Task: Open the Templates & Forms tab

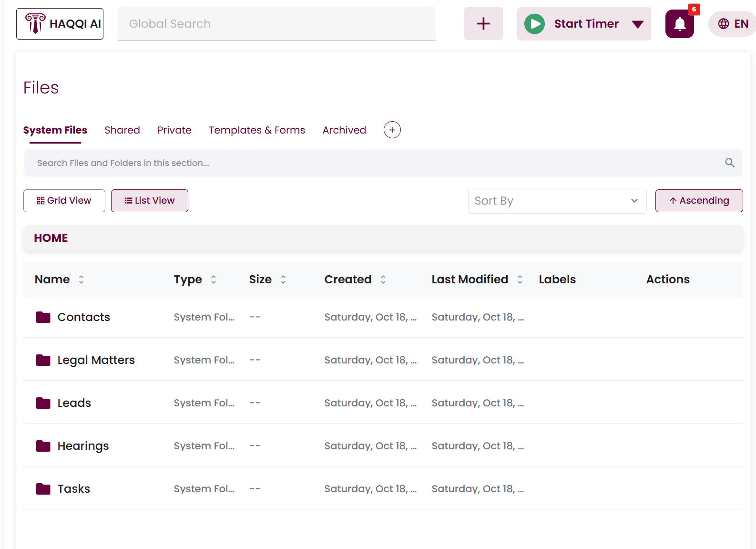Action: 257,130
